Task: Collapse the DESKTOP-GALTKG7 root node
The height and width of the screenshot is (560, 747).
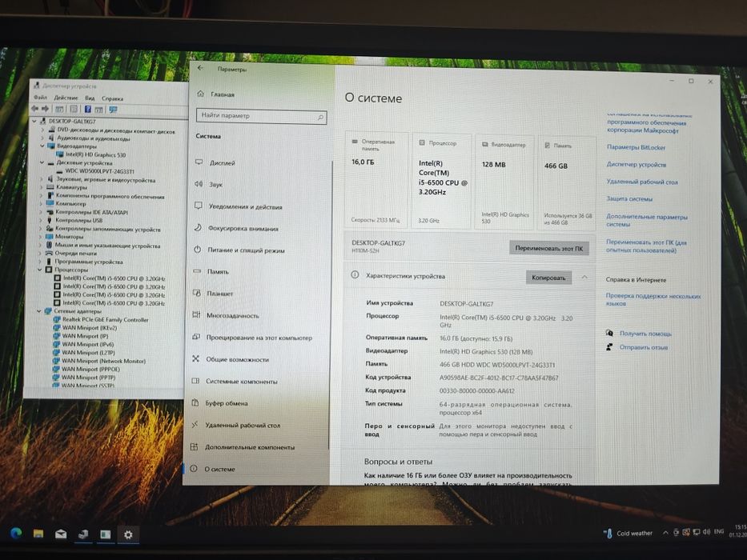Action: pos(34,122)
